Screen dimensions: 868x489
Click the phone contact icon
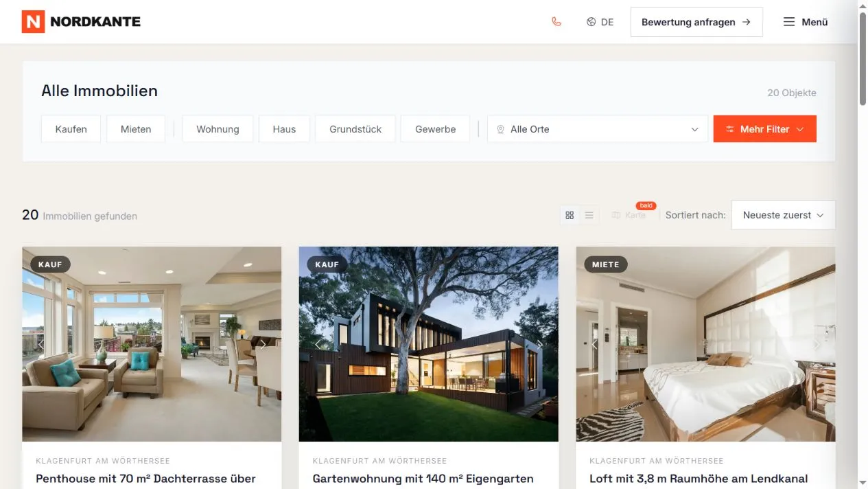pyautogui.click(x=556, y=22)
